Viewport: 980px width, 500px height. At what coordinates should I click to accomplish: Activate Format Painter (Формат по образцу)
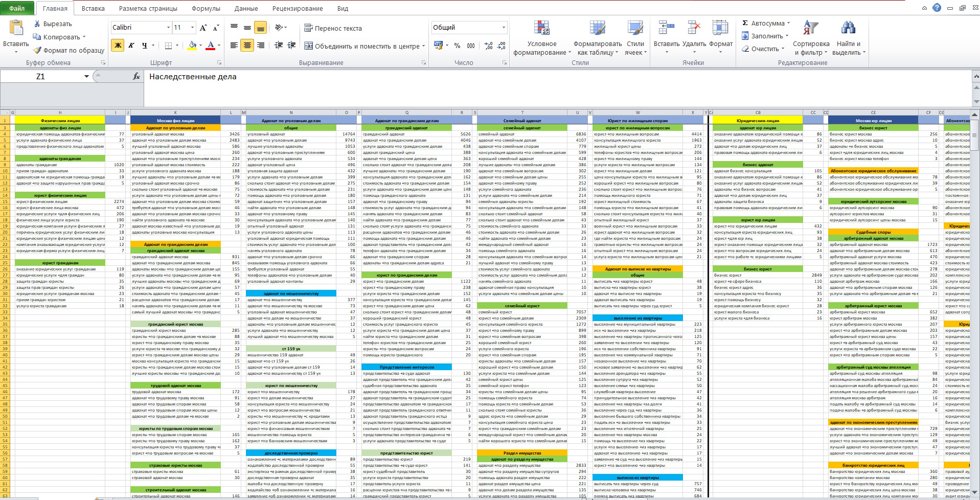click(69, 50)
